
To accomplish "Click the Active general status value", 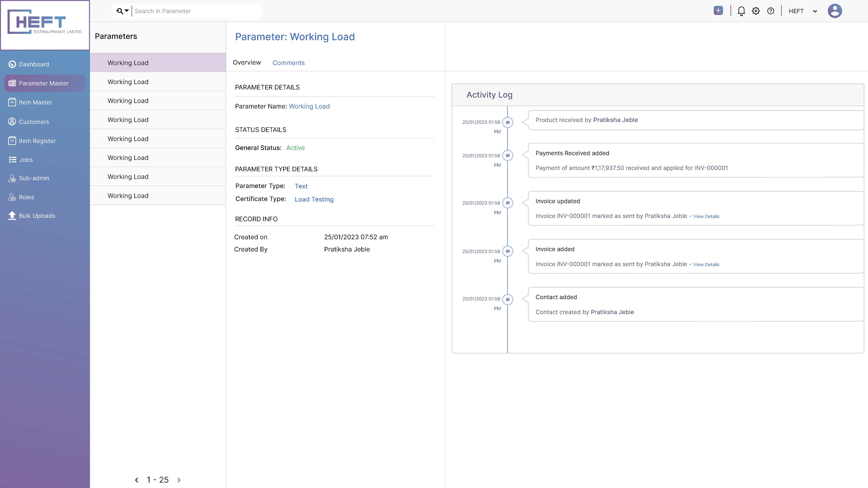I will point(295,148).
